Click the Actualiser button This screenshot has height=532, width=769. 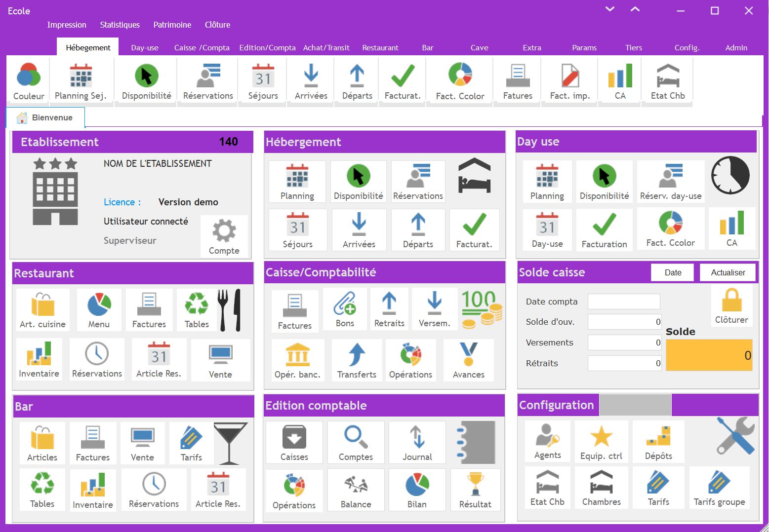pos(728,272)
